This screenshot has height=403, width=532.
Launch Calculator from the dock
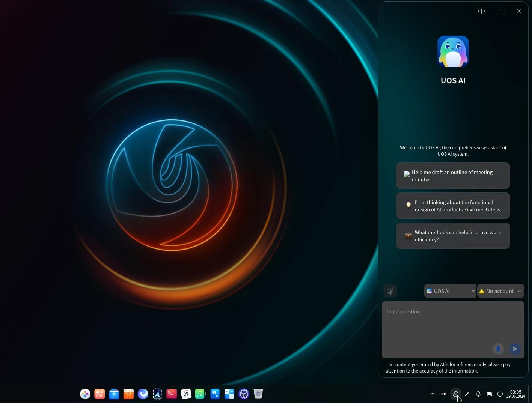click(229, 394)
